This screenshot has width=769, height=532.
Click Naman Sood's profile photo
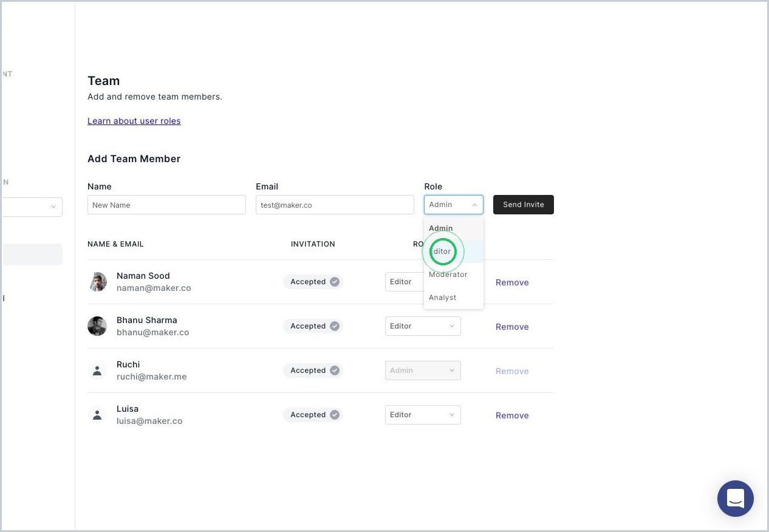click(97, 282)
